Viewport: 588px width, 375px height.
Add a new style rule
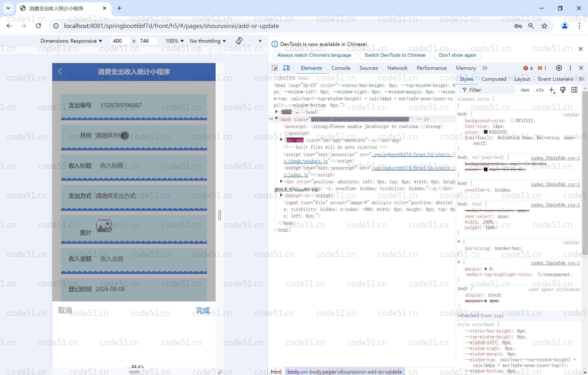tap(552, 90)
